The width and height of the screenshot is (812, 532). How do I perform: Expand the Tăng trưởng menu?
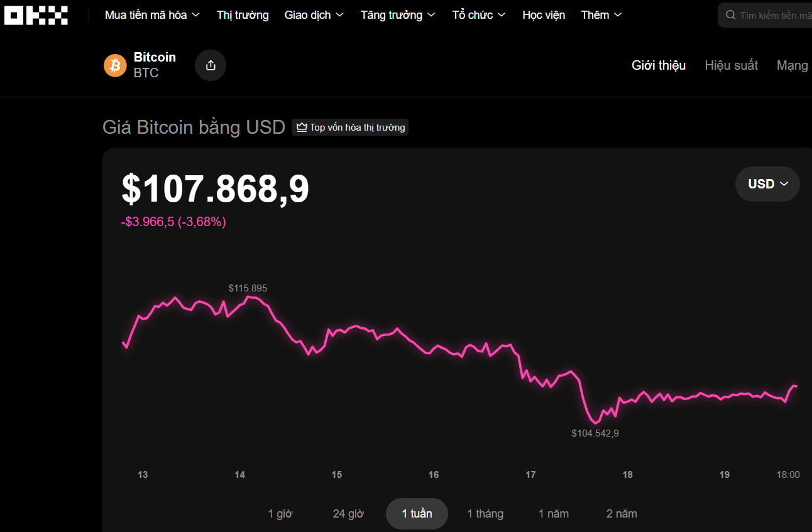(x=398, y=15)
